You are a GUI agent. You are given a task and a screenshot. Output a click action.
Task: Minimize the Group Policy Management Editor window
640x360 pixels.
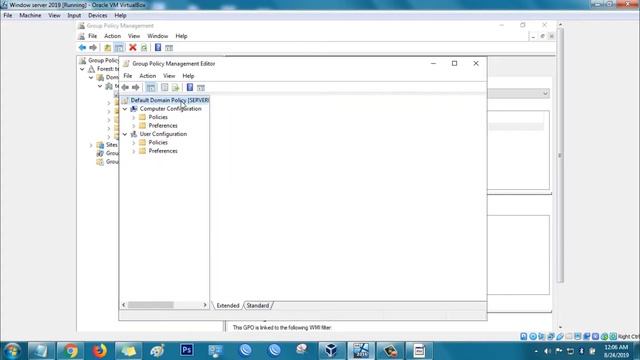point(433,64)
